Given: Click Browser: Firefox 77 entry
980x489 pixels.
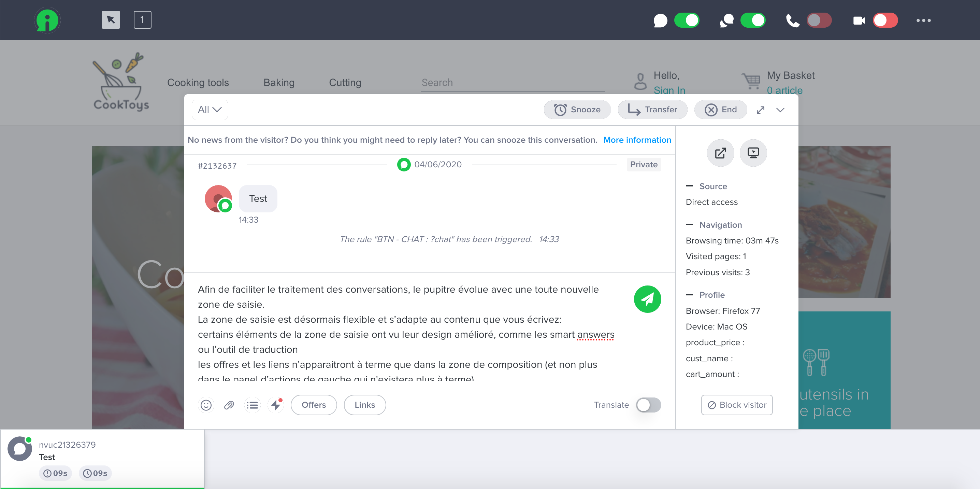Looking at the screenshot, I should [722, 311].
